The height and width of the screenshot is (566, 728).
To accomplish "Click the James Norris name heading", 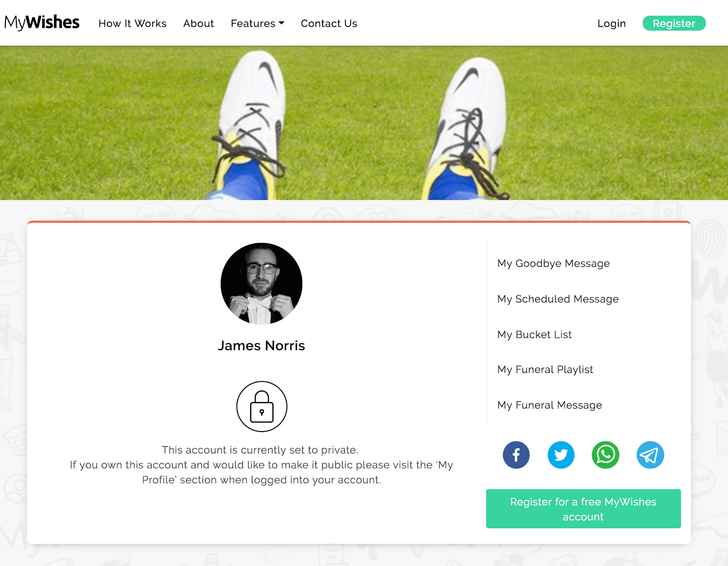I will pyautogui.click(x=262, y=346).
